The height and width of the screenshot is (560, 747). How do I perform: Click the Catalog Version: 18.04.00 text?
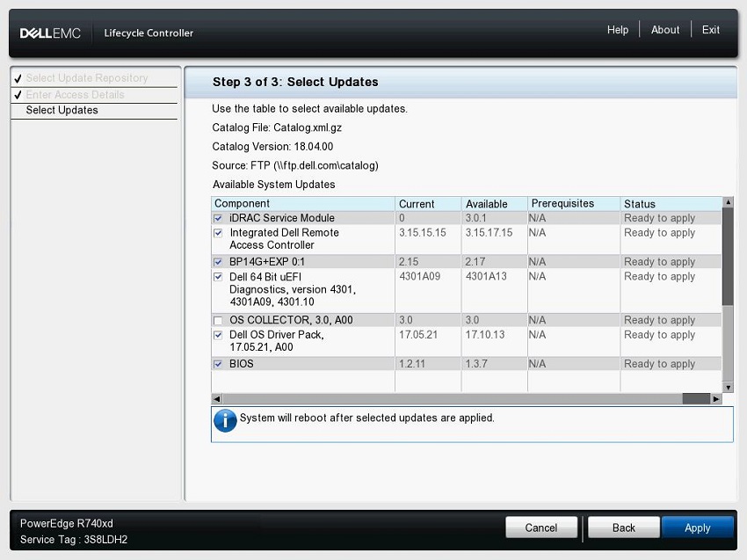(272, 147)
